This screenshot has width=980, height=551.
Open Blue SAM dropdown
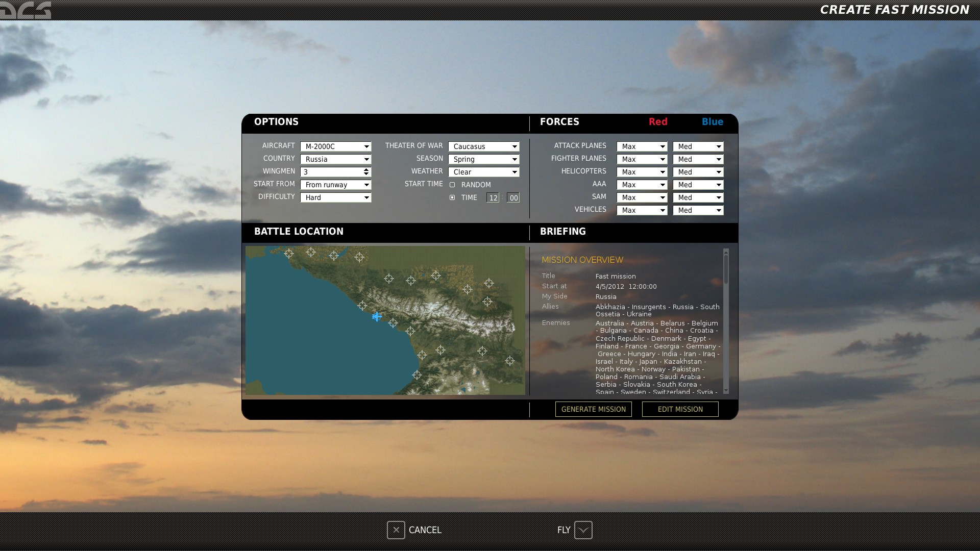tap(698, 197)
